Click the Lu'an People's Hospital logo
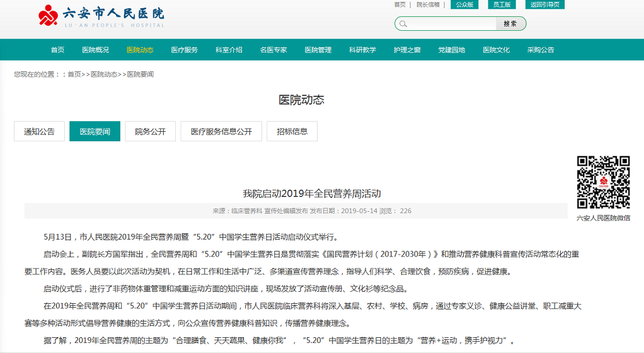 101,16
